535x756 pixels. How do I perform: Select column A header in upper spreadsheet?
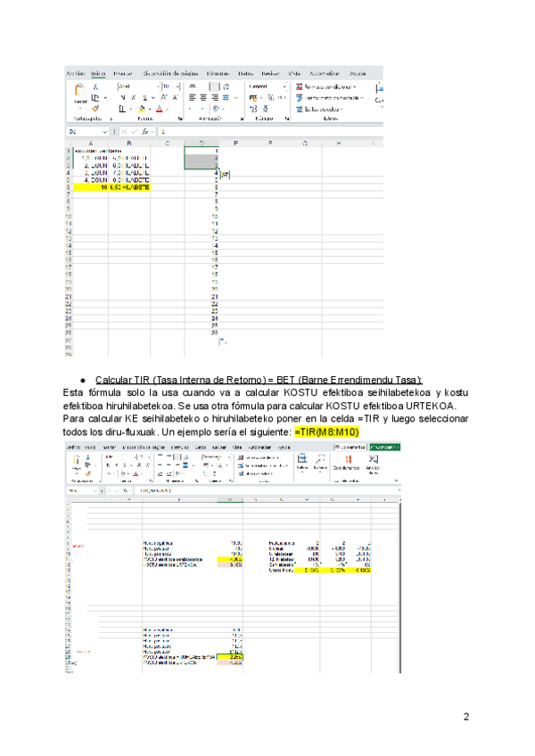coord(91,144)
